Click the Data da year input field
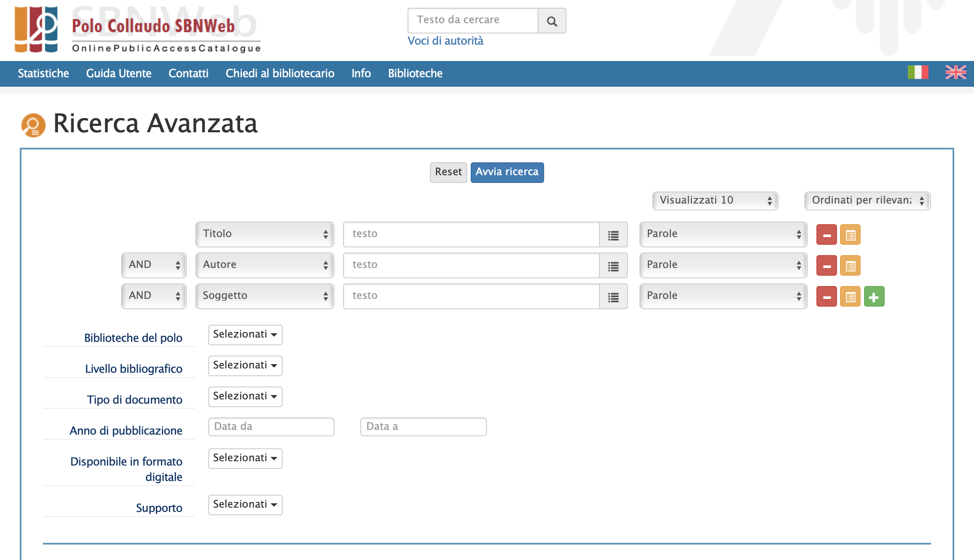Image resolution: width=974 pixels, height=560 pixels. point(271,427)
